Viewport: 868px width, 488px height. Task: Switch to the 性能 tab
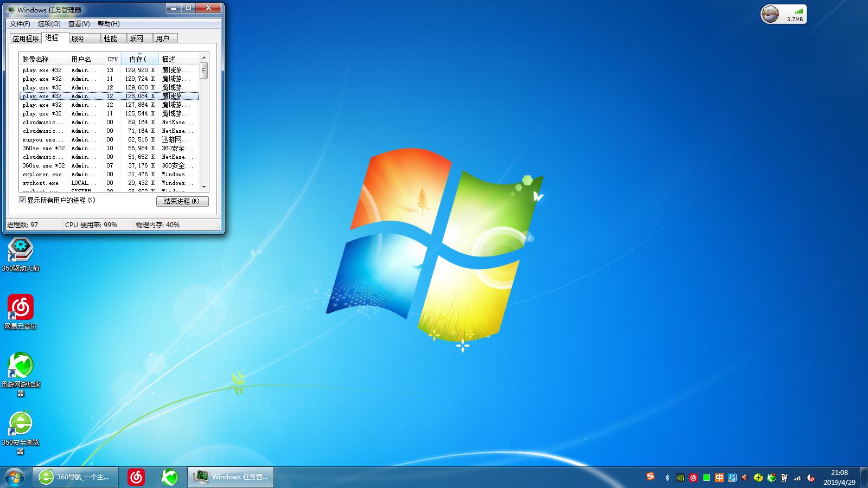[114, 38]
